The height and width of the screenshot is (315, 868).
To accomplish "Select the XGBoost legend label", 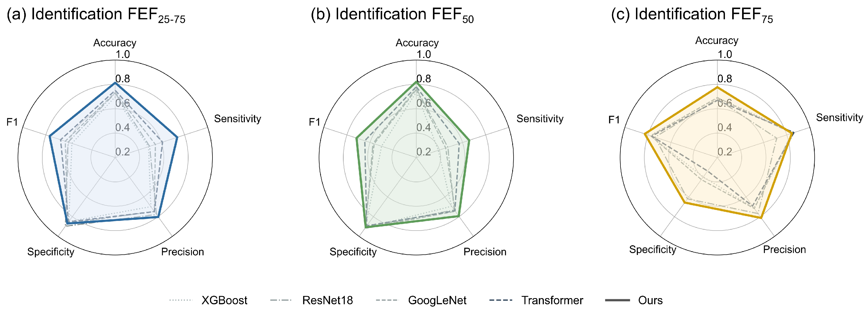I will coord(225,300).
